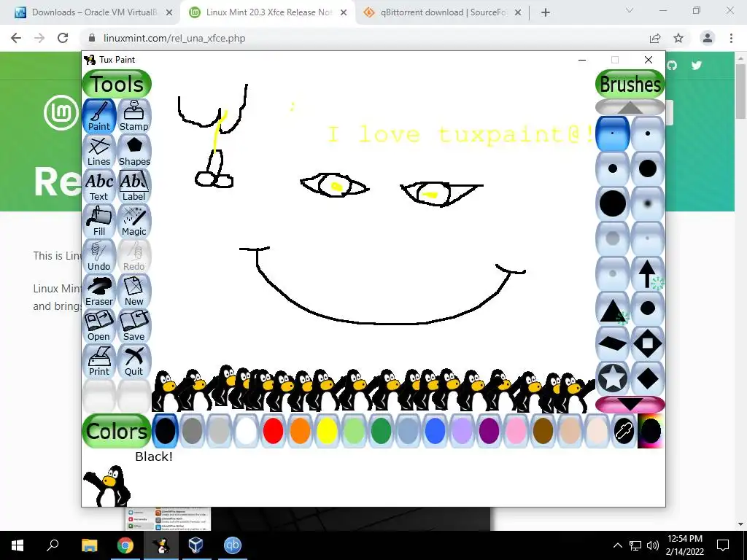Expand Chrome tab search dropdown

[630, 10]
